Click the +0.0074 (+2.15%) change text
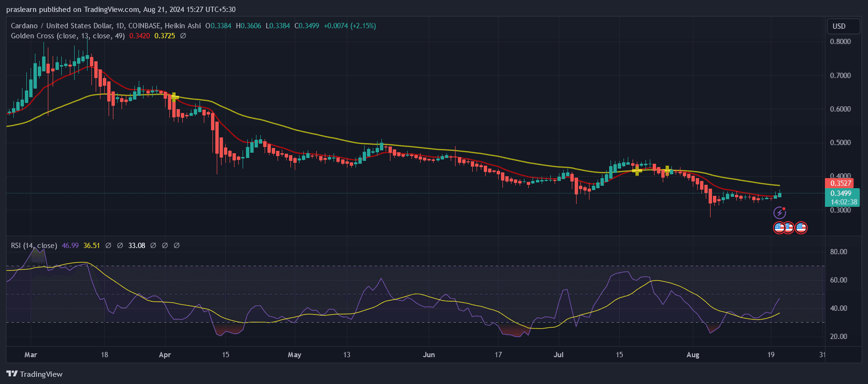Screen dimensions: 868x384 [x=350, y=26]
